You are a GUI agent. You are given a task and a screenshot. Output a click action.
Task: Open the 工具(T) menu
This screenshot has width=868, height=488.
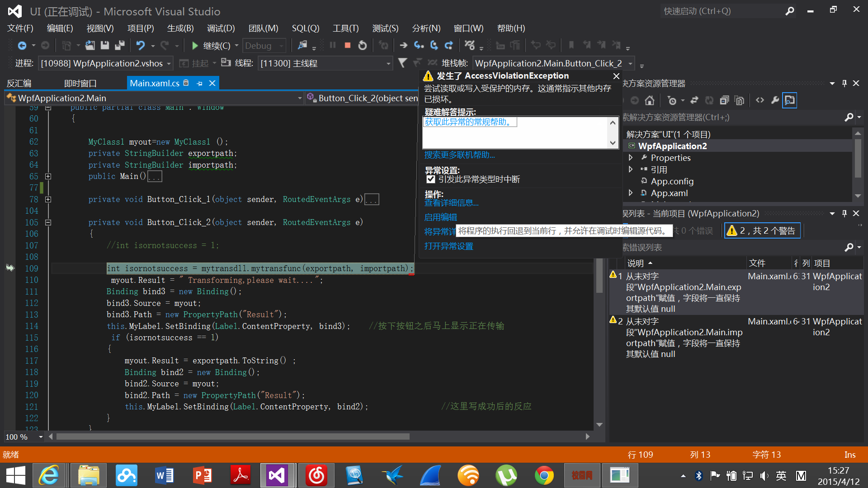pyautogui.click(x=345, y=28)
